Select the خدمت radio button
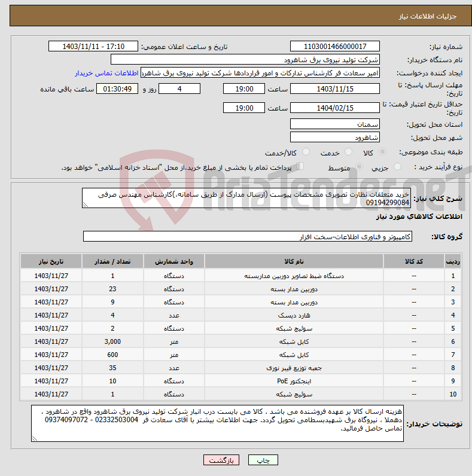The image size is (472, 476). pos(348,152)
